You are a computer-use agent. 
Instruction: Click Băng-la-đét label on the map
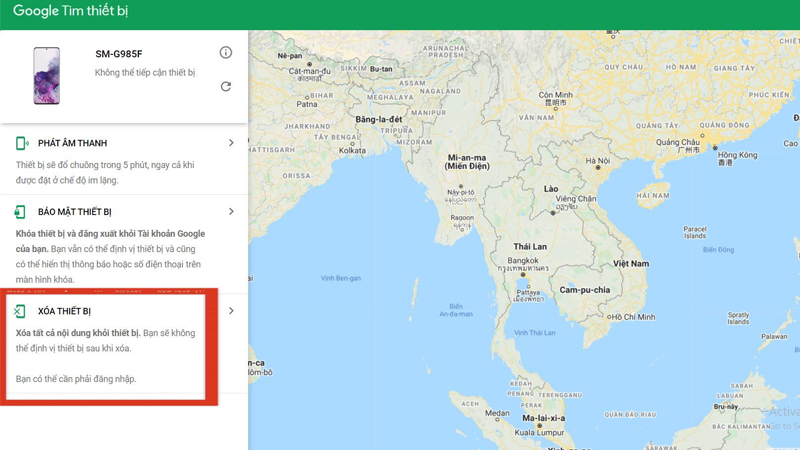[379, 119]
